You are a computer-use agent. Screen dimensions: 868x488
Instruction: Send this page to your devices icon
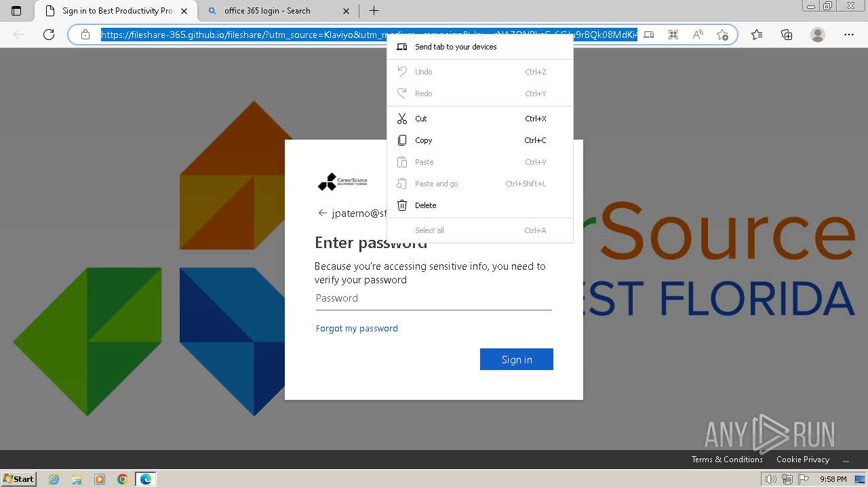click(649, 35)
